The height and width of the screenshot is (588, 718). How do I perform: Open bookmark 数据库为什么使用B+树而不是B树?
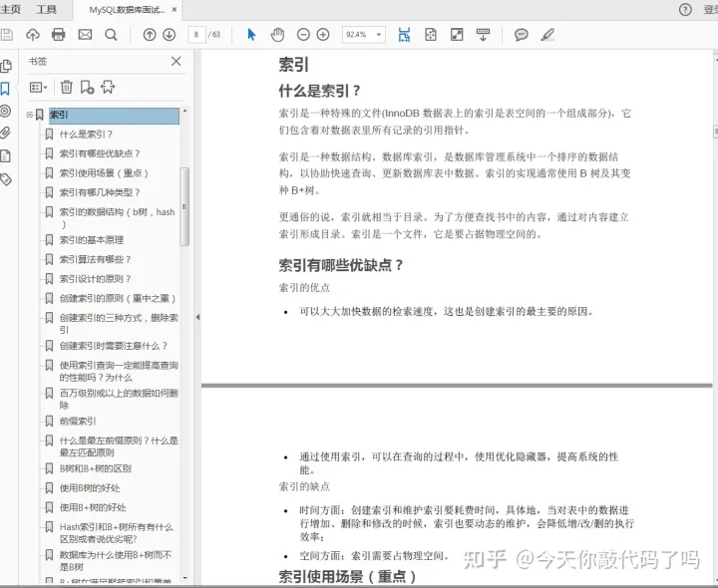pos(116,560)
